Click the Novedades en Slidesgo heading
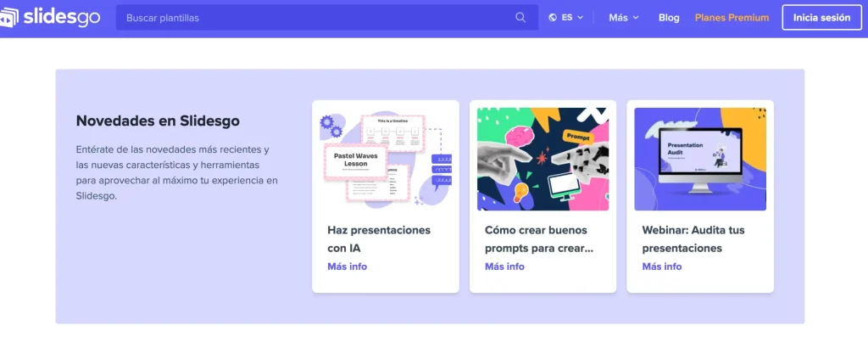 pos(158,121)
